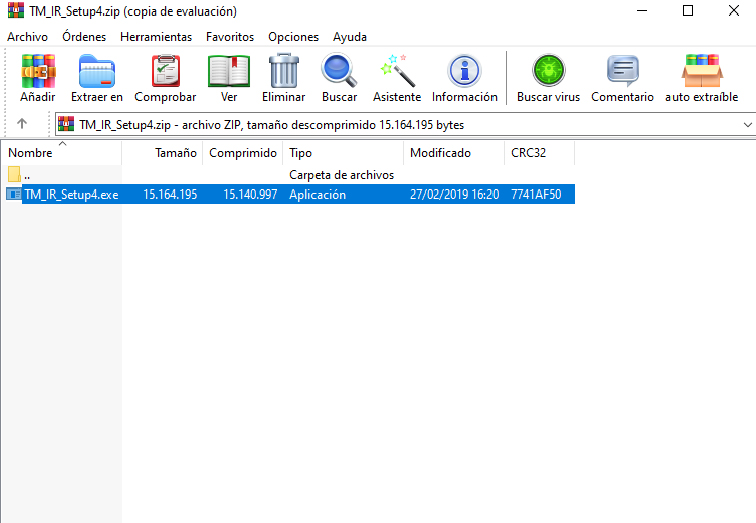Image resolution: width=756 pixels, height=523 pixels.
Task: Sort by Nombre column header
Action: 61,153
